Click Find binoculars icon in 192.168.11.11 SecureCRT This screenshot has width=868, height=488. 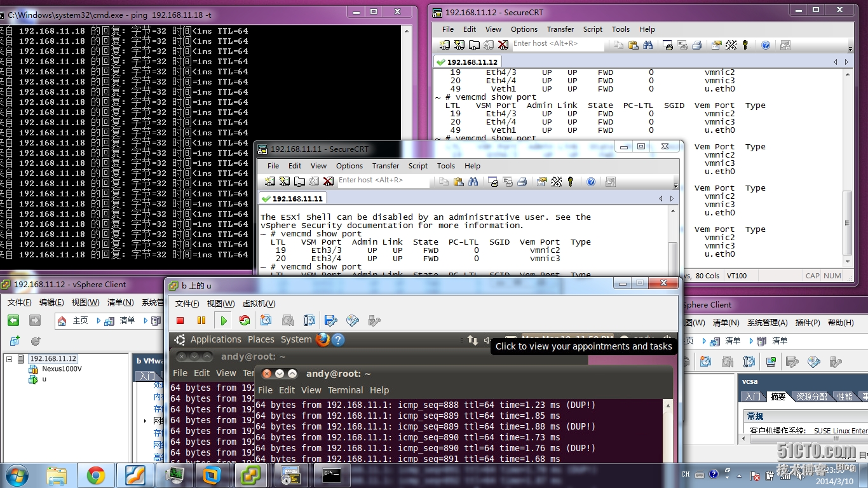tap(473, 182)
